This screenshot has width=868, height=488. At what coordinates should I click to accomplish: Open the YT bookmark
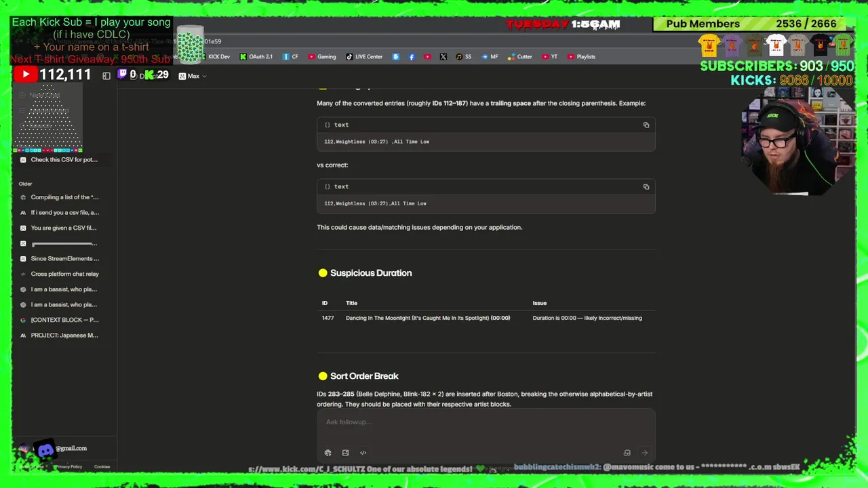550,57
